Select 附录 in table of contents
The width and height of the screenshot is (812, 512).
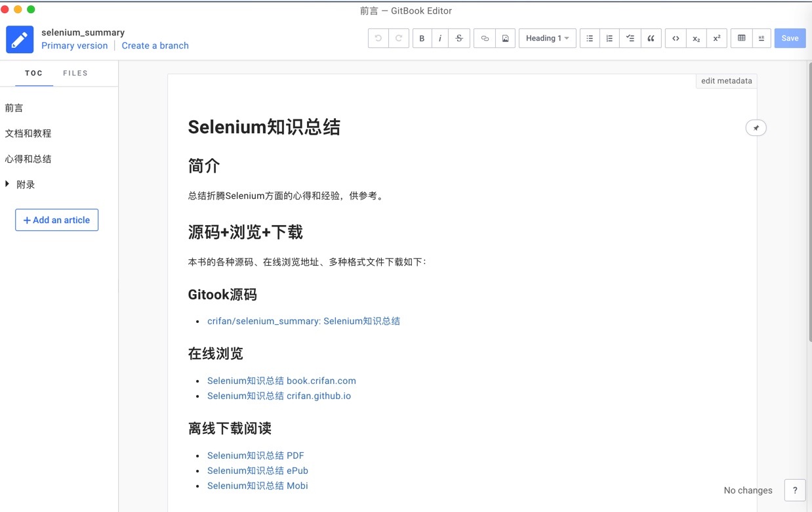click(x=26, y=184)
